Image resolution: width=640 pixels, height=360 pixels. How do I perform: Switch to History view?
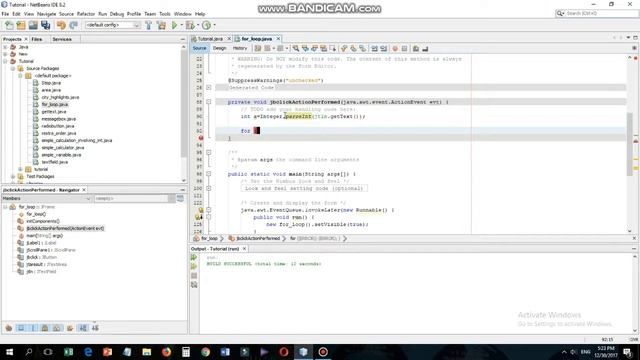(x=240, y=48)
